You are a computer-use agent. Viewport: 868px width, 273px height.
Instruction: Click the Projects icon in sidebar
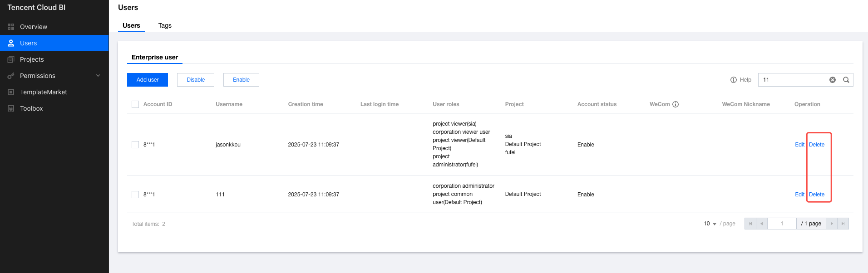pos(11,59)
